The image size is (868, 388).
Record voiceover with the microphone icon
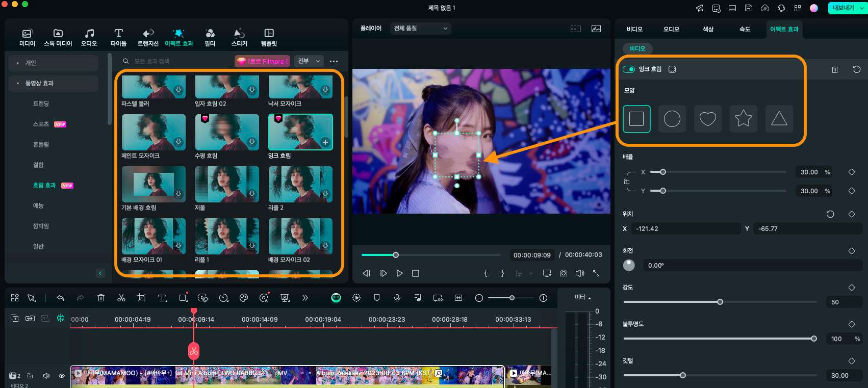pyautogui.click(x=397, y=298)
